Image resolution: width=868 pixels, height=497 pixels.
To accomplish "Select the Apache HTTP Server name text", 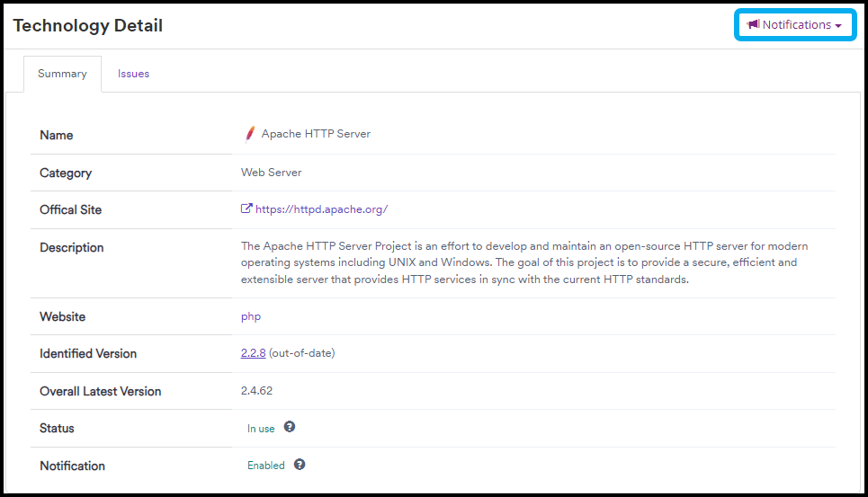I will coord(316,134).
